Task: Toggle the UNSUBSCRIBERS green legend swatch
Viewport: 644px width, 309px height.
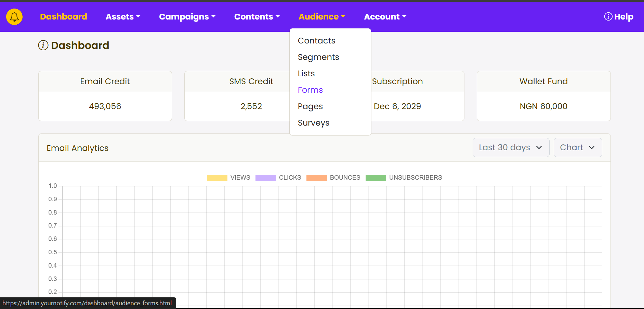Action: [376, 178]
